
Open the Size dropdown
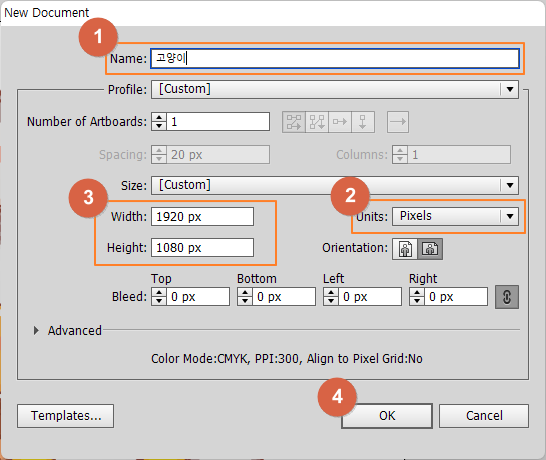pos(335,185)
